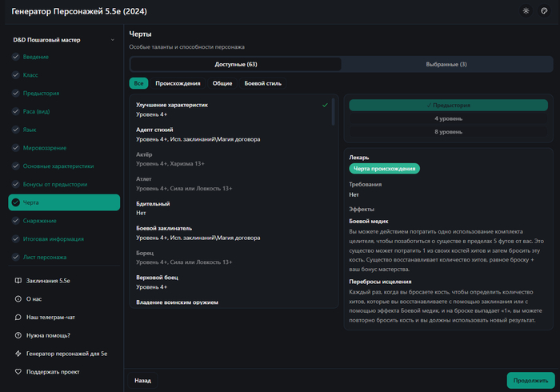
Task: Toggle light theme with the sun icon
Action: [x=526, y=11]
